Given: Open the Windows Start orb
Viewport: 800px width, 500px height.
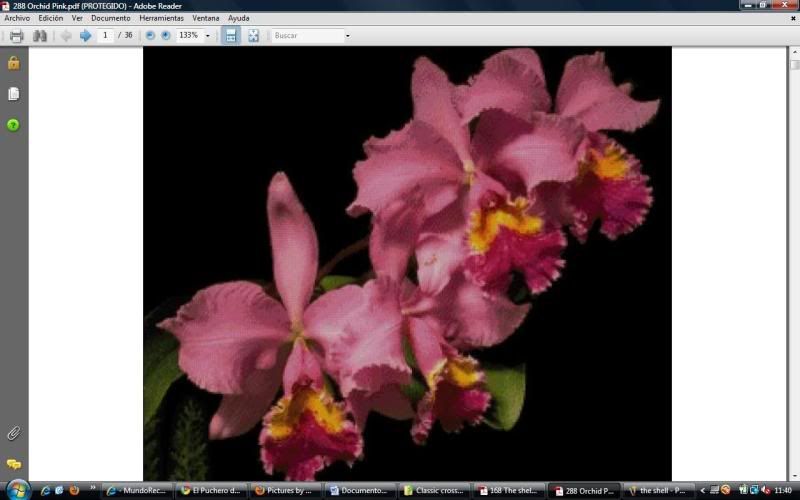Looking at the screenshot, I should coord(17,490).
